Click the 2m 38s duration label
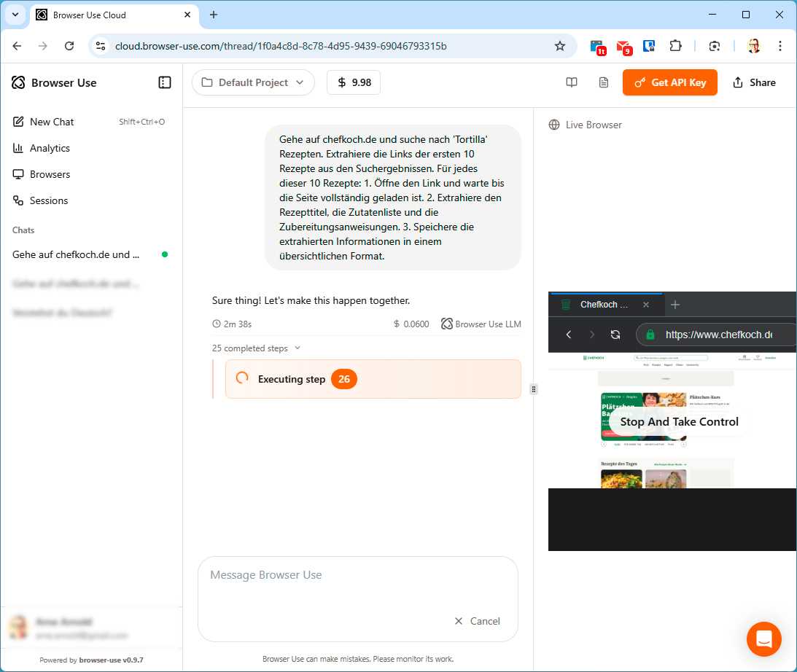The height and width of the screenshot is (672, 797). click(232, 324)
